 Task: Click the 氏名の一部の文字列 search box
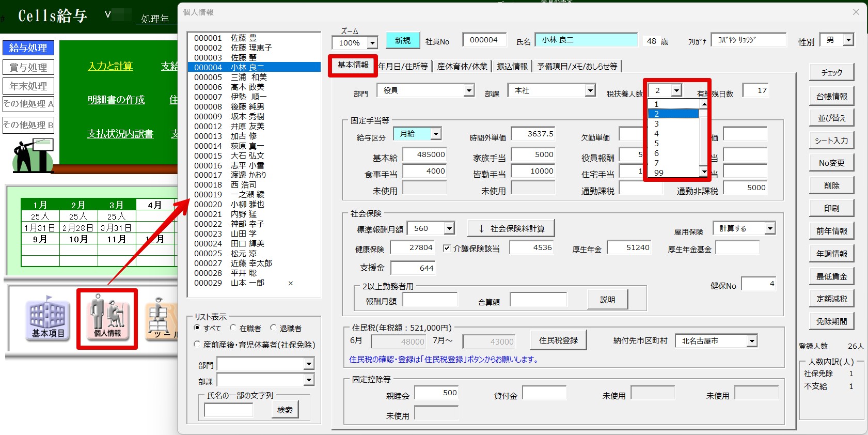pos(228,410)
